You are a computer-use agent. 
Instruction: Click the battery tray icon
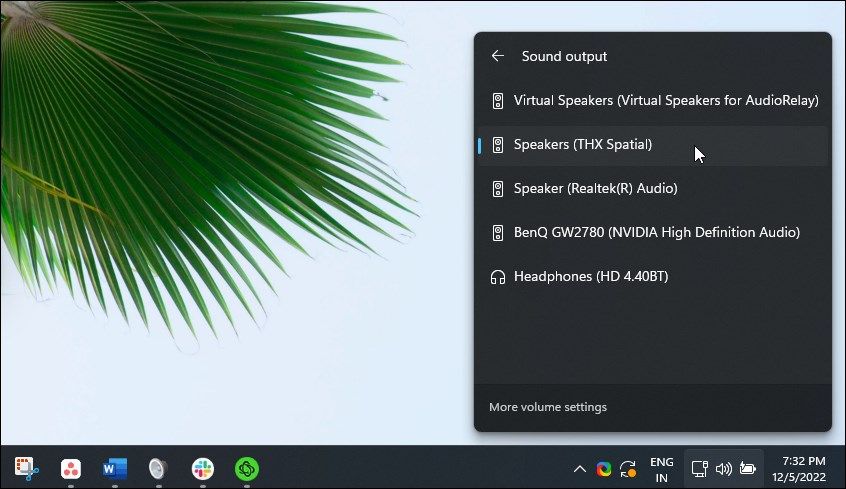pyautogui.click(x=748, y=469)
